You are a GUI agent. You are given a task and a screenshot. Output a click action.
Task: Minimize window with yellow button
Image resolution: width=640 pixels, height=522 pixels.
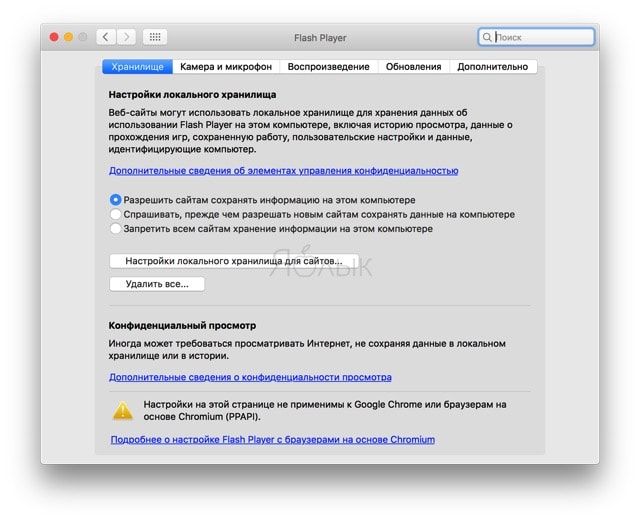[x=69, y=37]
